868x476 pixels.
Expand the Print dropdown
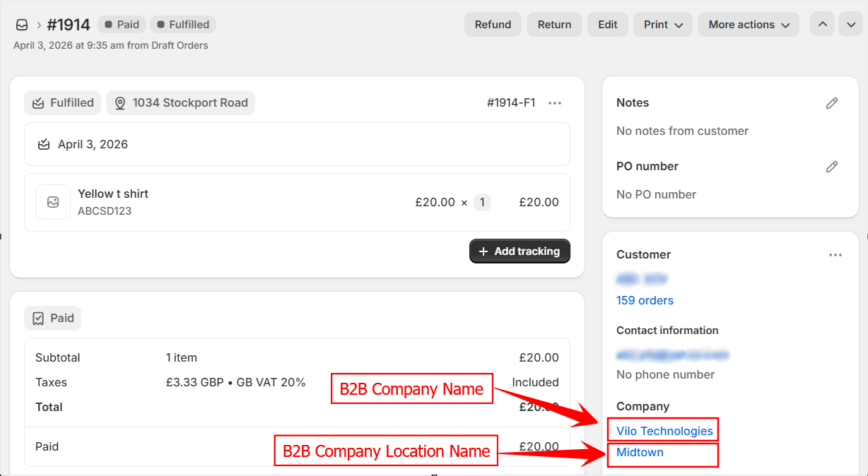(662, 25)
